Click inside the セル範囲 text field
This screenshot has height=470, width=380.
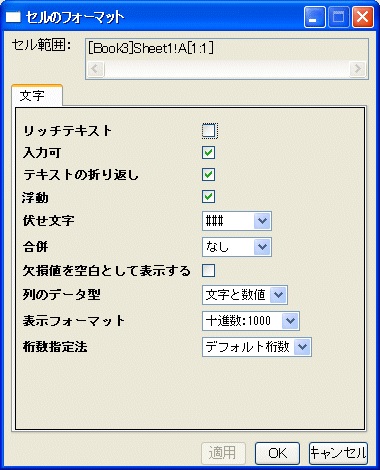[227, 49]
